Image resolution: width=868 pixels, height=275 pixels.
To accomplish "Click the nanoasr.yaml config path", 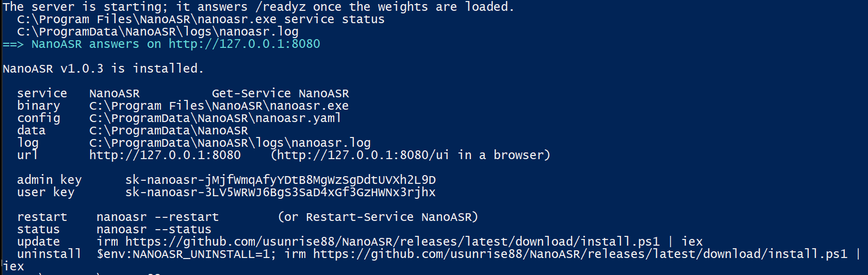I will [215, 118].
